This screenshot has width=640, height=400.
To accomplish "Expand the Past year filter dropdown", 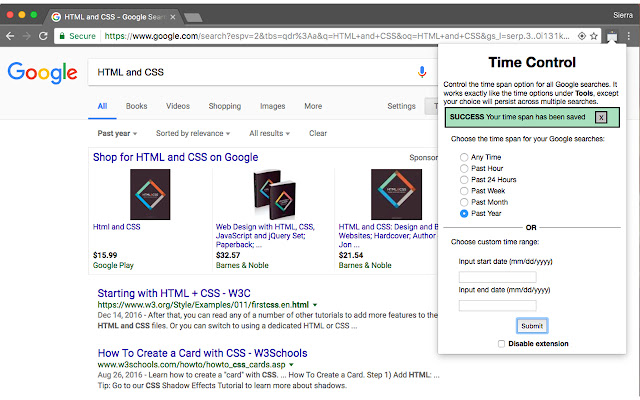I will 117,133.
